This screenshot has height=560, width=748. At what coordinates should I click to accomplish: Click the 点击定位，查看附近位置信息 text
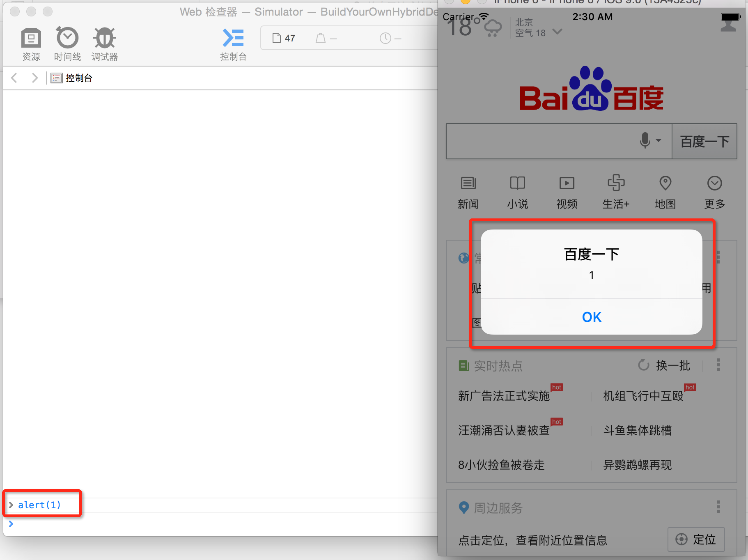click(533, 540)
